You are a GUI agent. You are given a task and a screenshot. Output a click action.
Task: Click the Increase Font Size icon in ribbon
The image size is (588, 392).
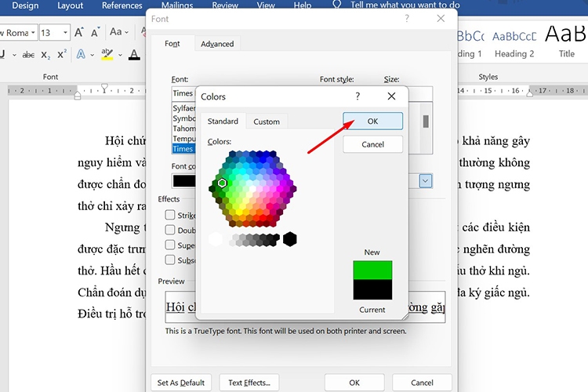tap(78, 33)
